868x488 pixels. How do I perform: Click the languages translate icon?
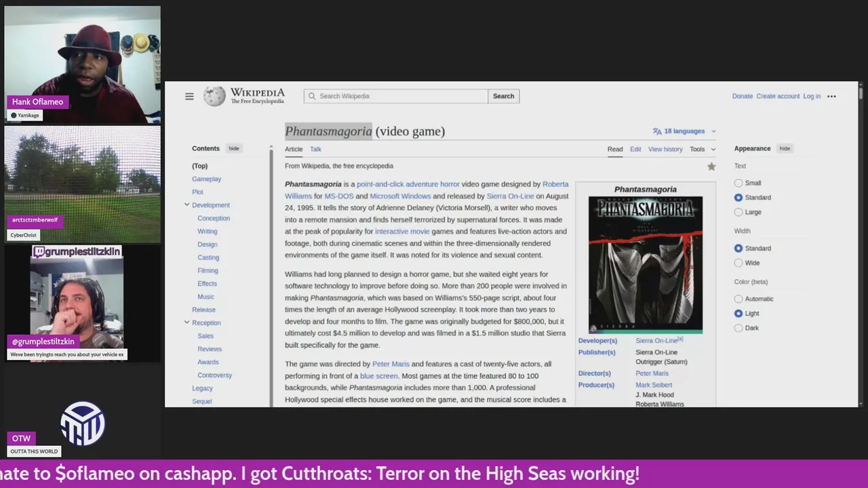[x=656, y=131]
